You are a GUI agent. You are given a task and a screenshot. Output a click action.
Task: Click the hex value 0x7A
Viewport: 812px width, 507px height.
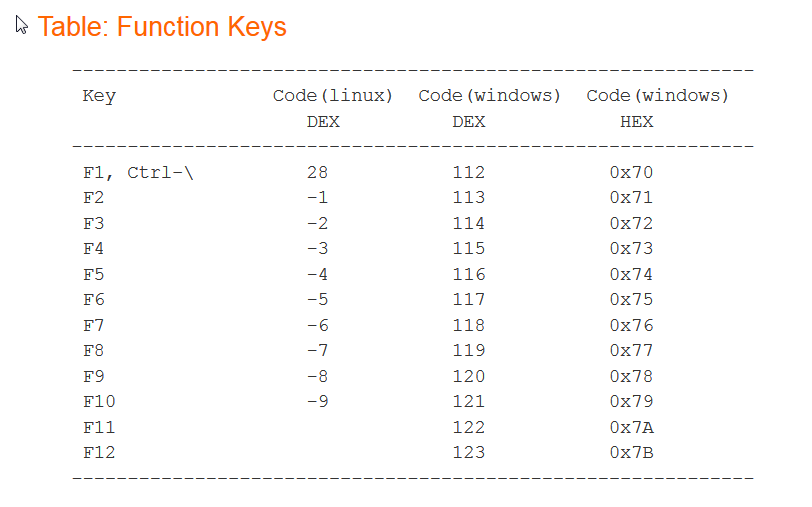click(631, 427)
